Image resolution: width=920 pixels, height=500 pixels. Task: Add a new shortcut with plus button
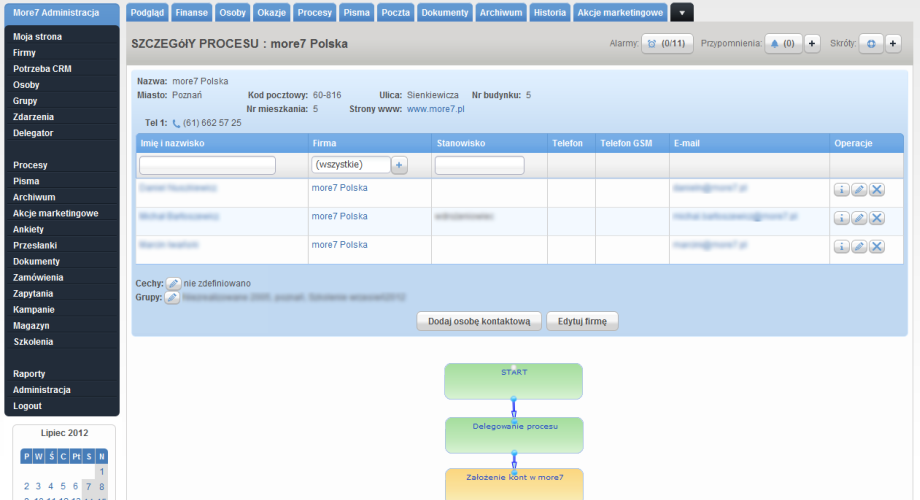[x=893, y=44]
